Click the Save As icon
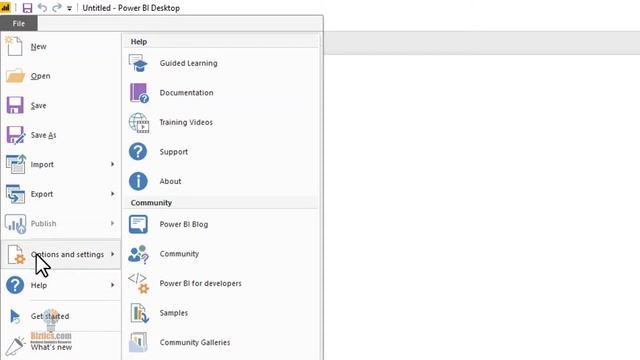 [16, 135]
